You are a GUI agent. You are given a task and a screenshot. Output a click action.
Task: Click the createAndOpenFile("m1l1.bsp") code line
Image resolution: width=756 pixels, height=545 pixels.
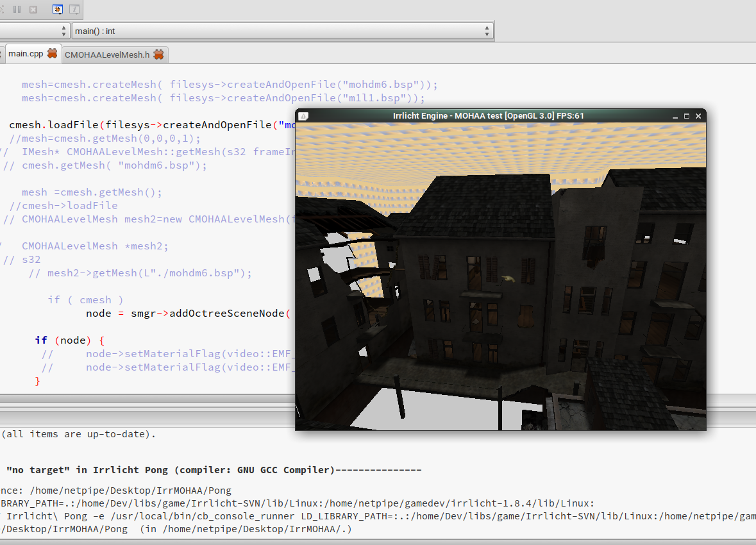pos(223,98)
